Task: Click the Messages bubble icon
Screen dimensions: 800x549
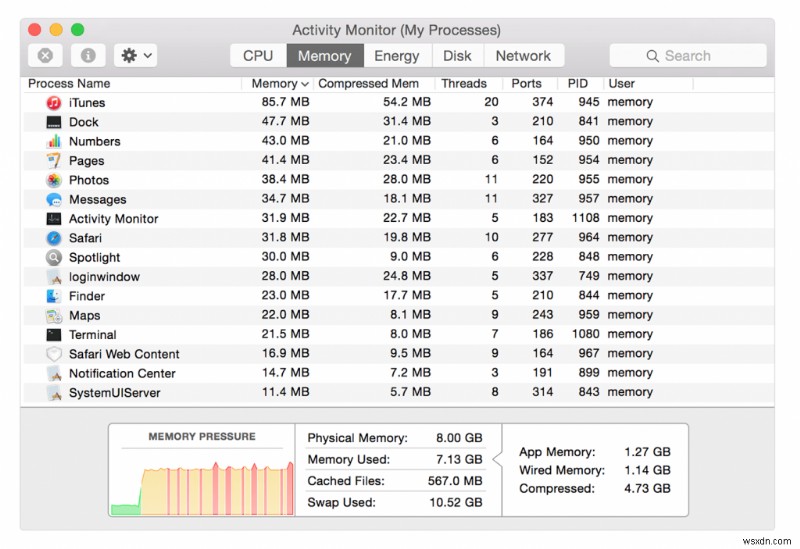Action: 54,199
